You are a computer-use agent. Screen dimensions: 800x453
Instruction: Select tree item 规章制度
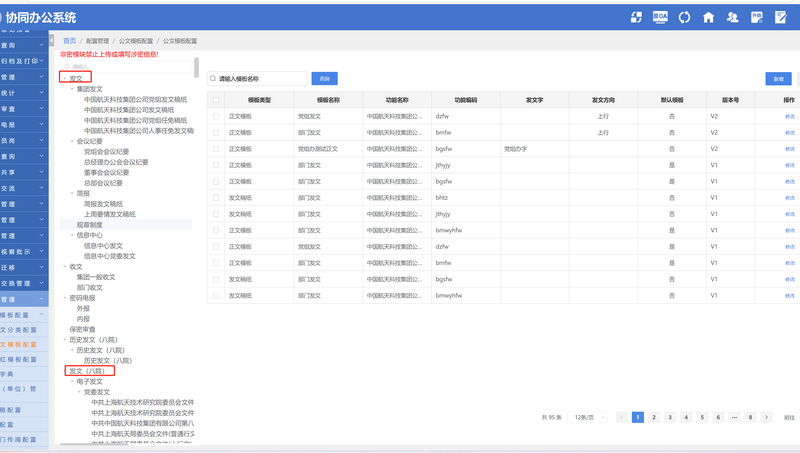(x=90, y=225)
